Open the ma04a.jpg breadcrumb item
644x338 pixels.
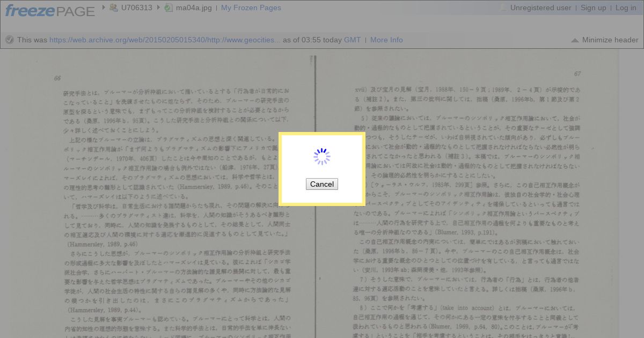pos(194,8)
